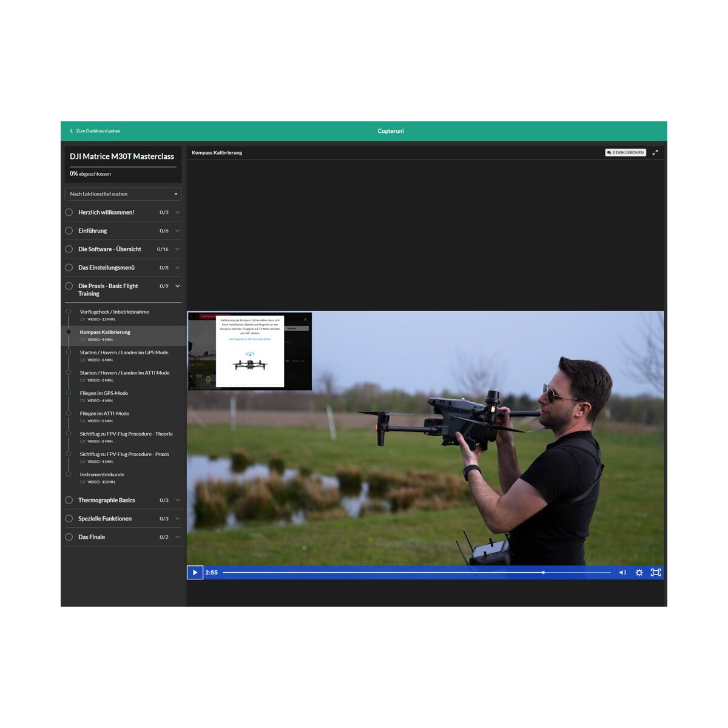The width and height of the screenshot is (728, 728).
Task: Expand the Herzlich willkommen! section chevron
Action: coord(178,212)
